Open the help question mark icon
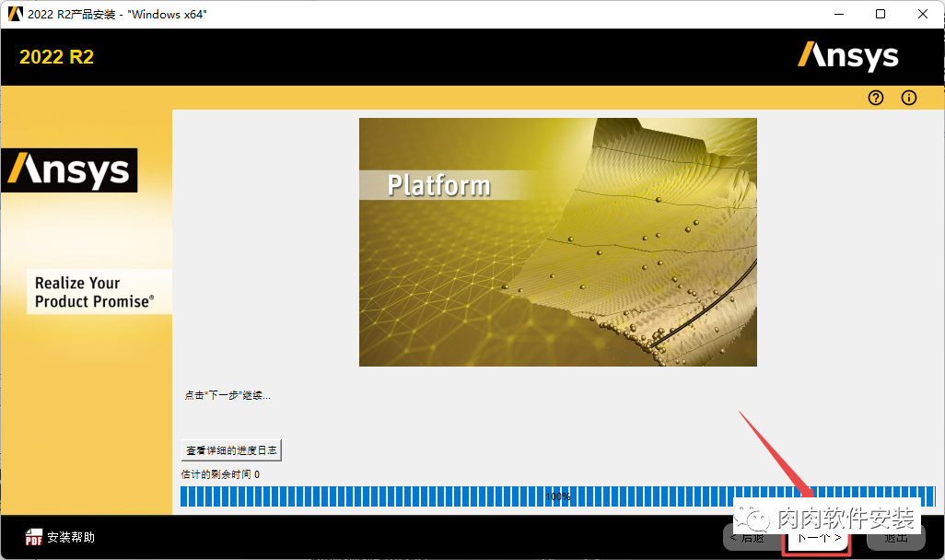 click(876, 98)
